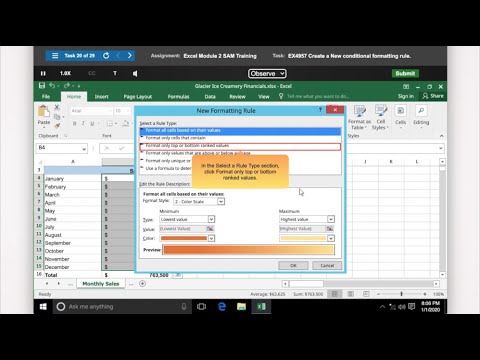Viewport: 480px width, 360px height.
Task: Undo the last action in Excel
Action: click(52, 86)
